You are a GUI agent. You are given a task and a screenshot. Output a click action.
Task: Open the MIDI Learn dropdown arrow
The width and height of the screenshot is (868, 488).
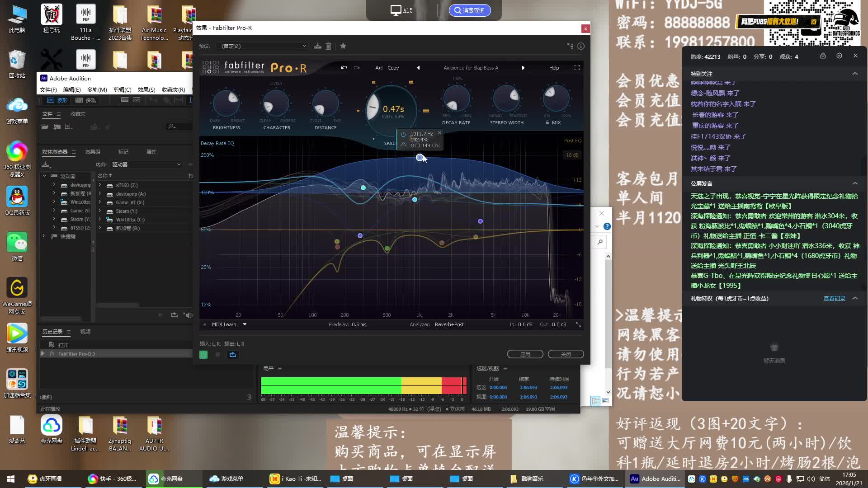coord(245,324)
